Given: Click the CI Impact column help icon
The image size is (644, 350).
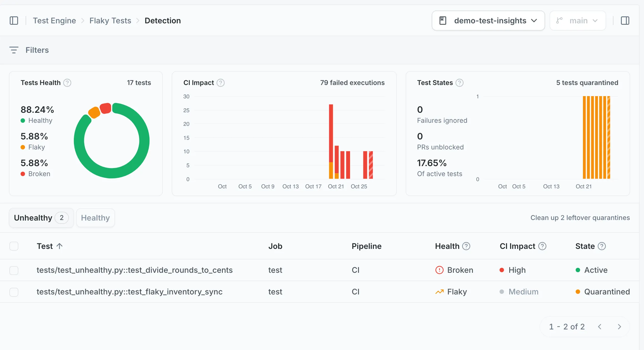Looking at the screenshot, I should tap(542, 246).
